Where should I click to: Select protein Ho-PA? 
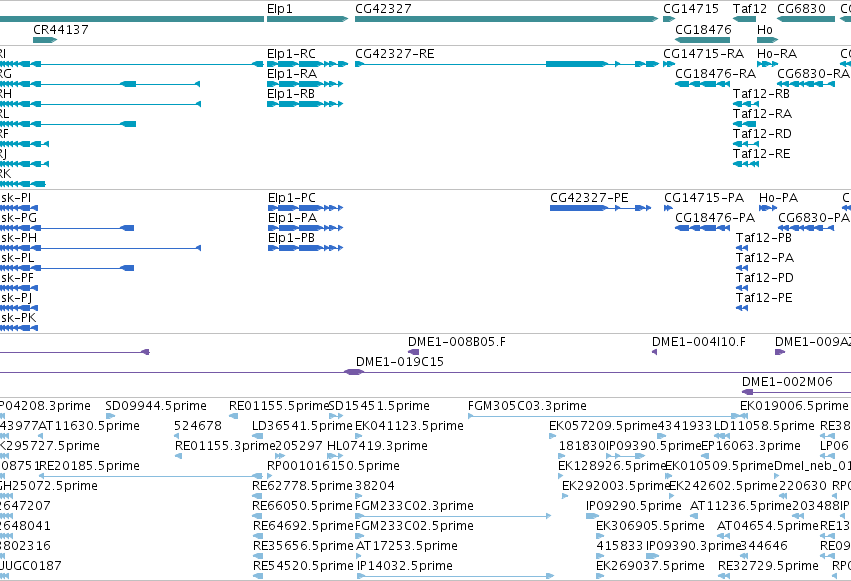pos(768,208)
